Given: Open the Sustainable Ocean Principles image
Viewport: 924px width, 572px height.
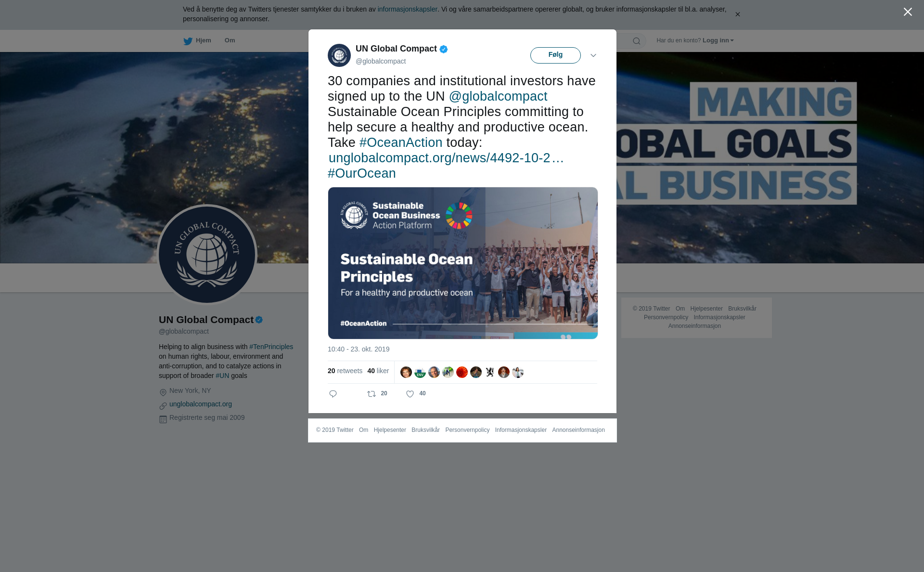Looking at the screenshot, I should [x=463, y=263].
